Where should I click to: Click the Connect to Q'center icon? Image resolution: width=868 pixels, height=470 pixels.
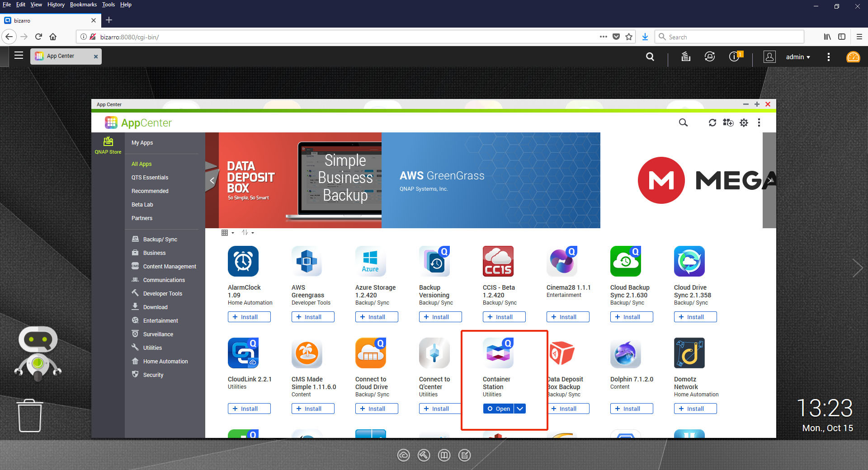434,353
